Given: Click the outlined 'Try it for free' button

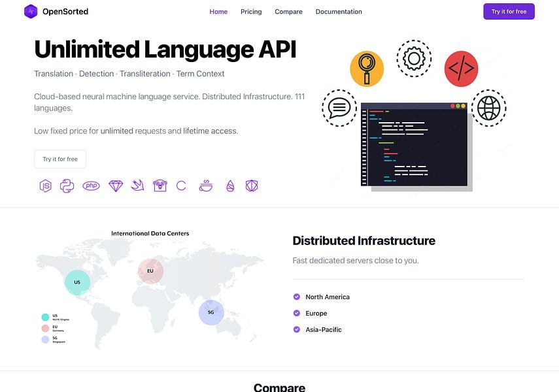Looking at the screenshot, I should tap(60, 159).
